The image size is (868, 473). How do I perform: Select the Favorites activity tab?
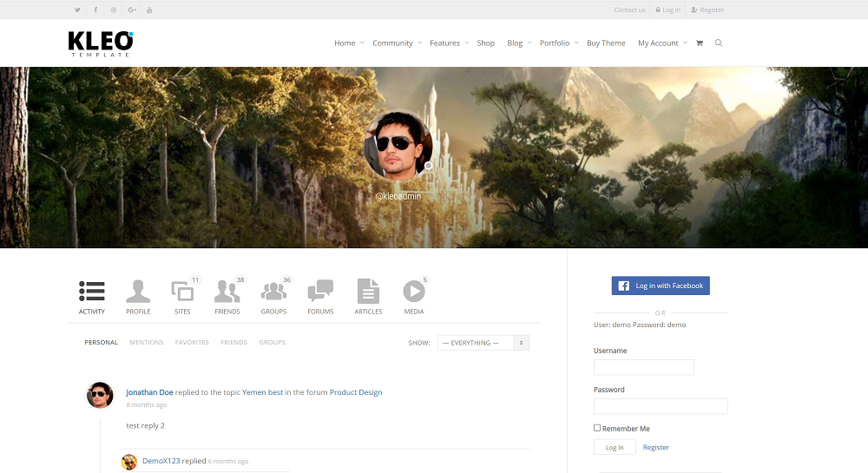[192, 343]
